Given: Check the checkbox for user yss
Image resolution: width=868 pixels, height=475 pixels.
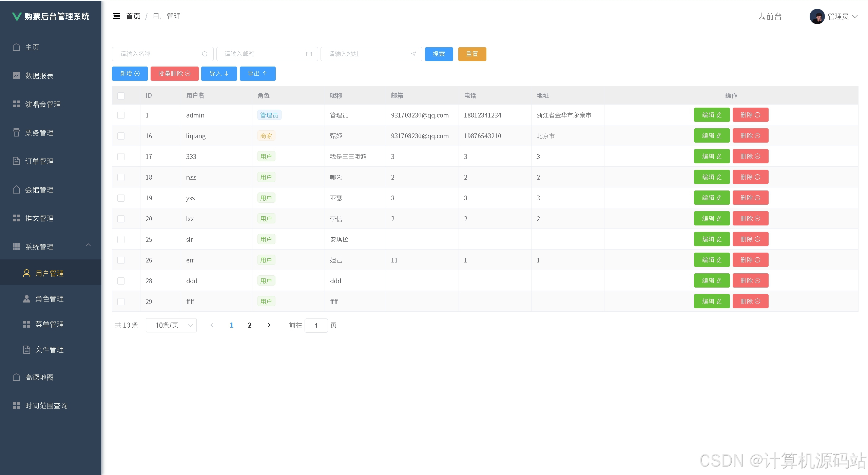Looking at the screenshot, I should coord(121,198).
